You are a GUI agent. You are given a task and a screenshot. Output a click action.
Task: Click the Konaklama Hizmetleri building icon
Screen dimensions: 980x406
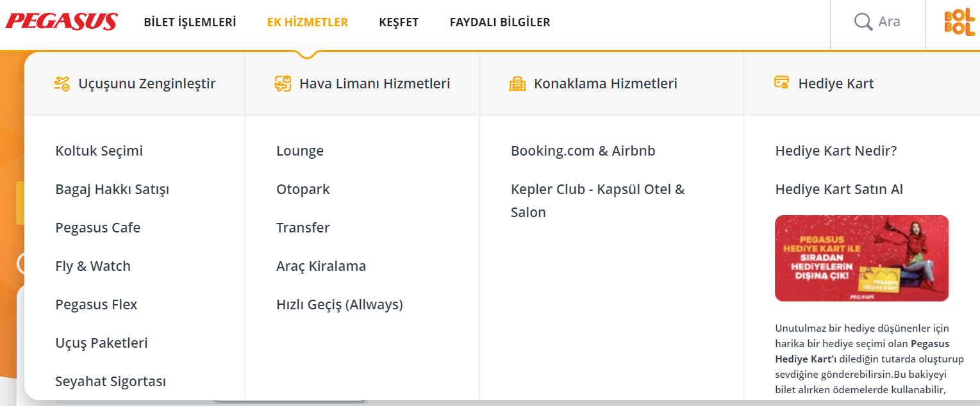click(517, 83)
